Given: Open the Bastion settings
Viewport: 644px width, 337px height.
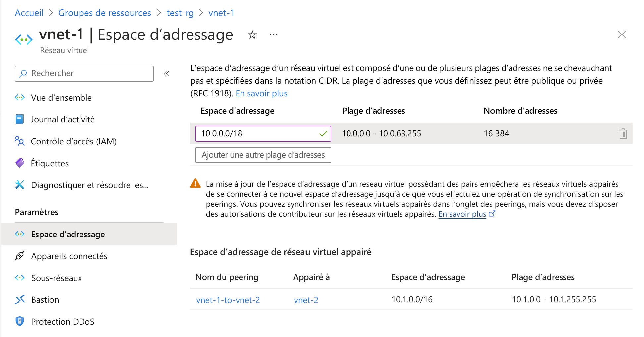Looking at the screenshot, I should click(x=45, y=300).
